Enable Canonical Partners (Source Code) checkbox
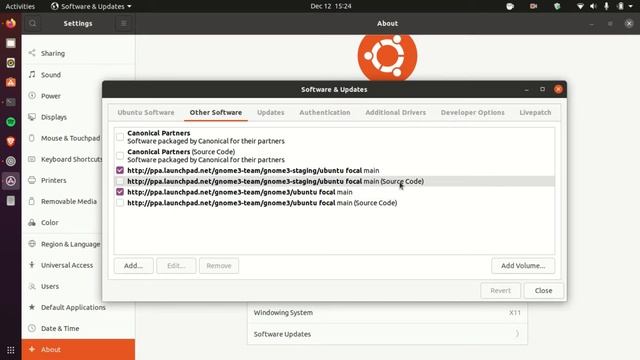 tap(120, 156)
